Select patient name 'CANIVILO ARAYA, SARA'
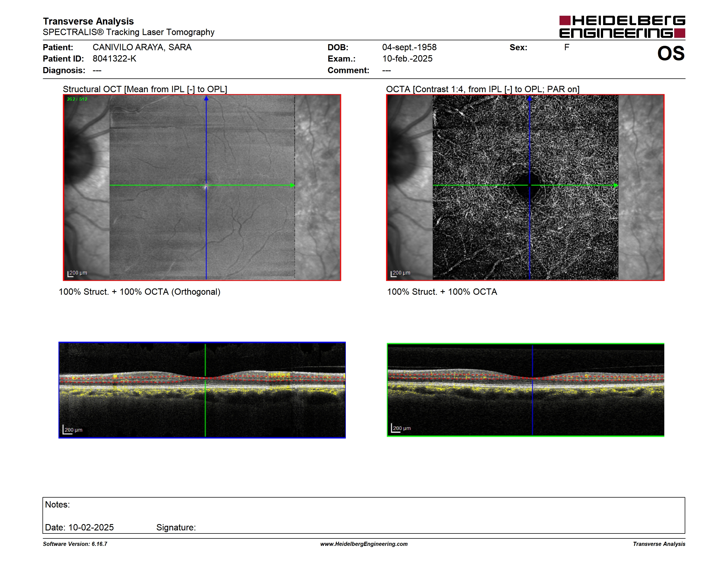728x563 pixels. tap(142, 47)
